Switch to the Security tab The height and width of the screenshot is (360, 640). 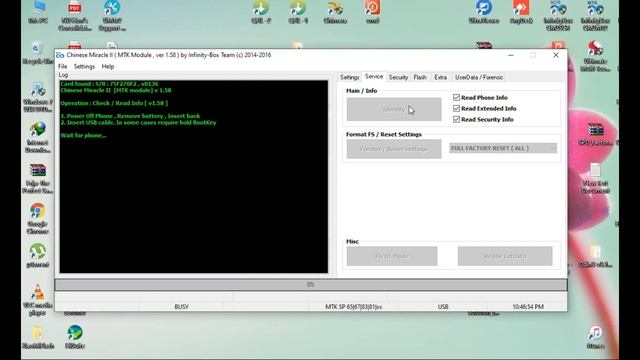(398, 77)
